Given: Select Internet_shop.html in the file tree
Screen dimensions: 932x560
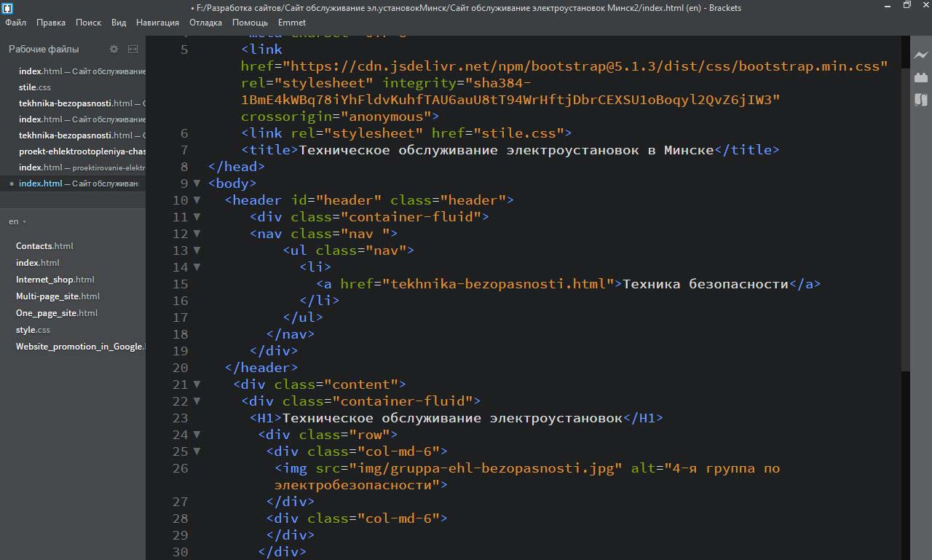Looking at the screenshot, I should [55, 280].
